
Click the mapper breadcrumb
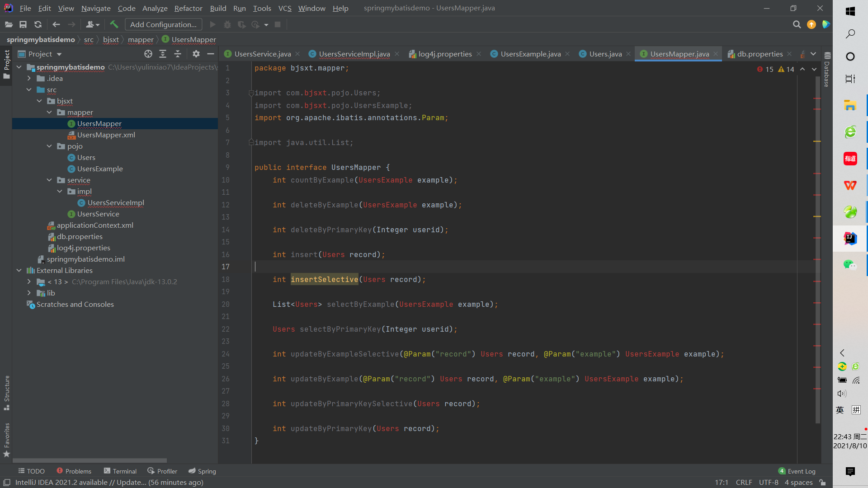[x=141, y=39]
